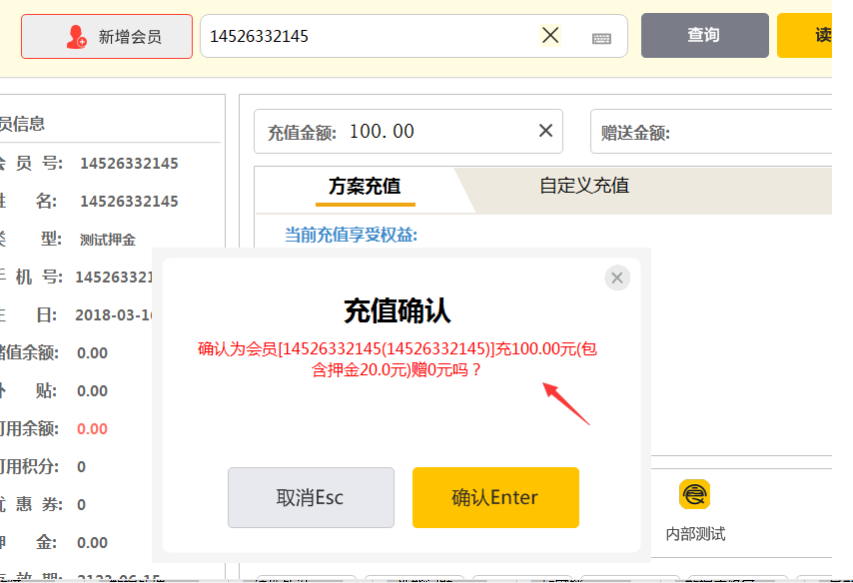Focus the member number search field
Screen dimensions: 853x583
pyautogui.click(x=370, y=36)
